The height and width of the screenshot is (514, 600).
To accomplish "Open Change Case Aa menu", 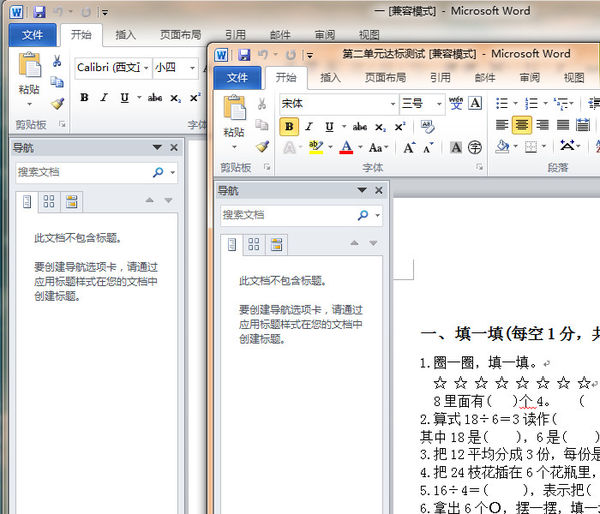I will (376, 148).
